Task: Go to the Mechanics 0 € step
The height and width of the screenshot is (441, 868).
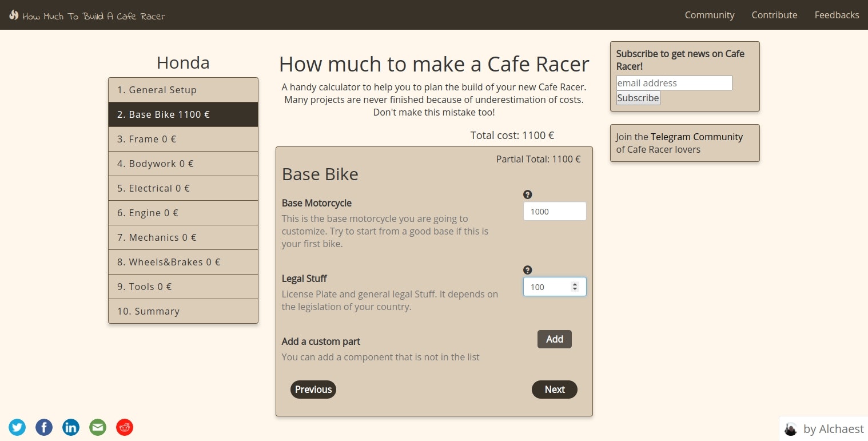Action: (x=183, y=237)
